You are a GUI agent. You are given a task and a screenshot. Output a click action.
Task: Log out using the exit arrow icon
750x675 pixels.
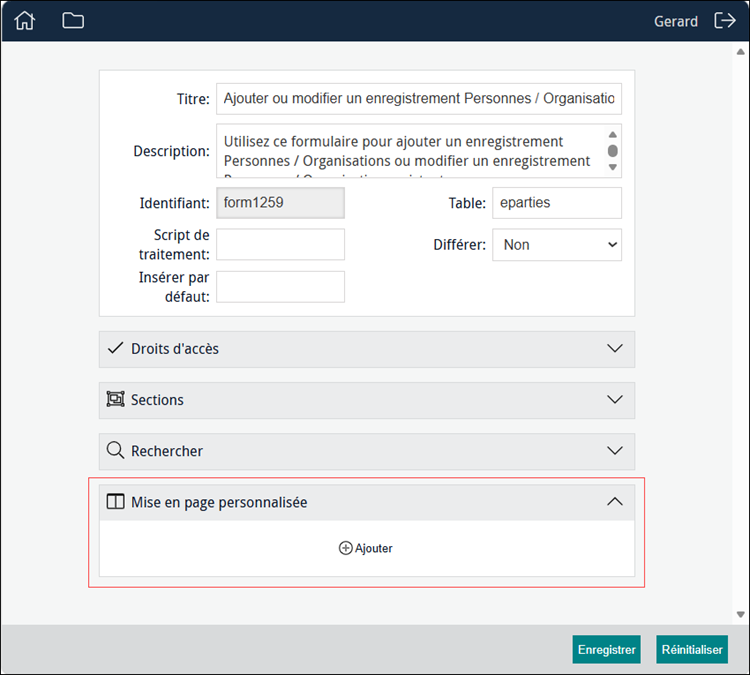tap(725, 21)
